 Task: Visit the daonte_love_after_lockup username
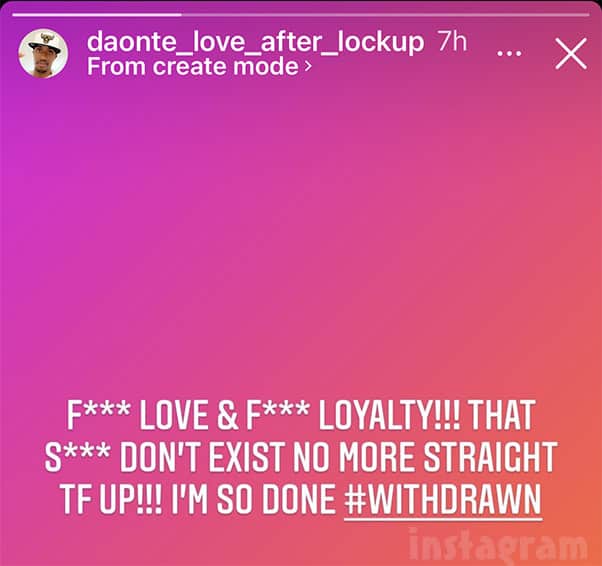[255, 41]
